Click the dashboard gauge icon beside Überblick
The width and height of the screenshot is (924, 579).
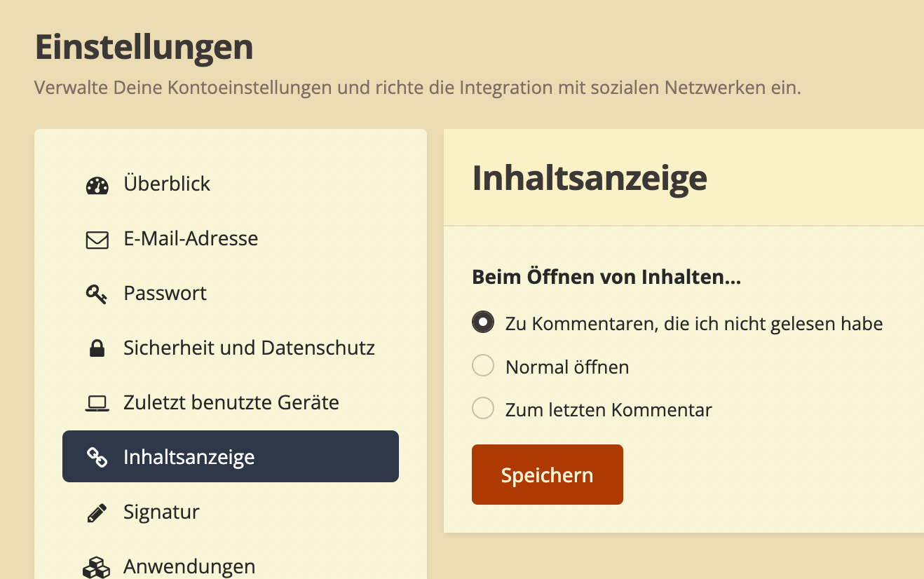(x=97, y=186)
